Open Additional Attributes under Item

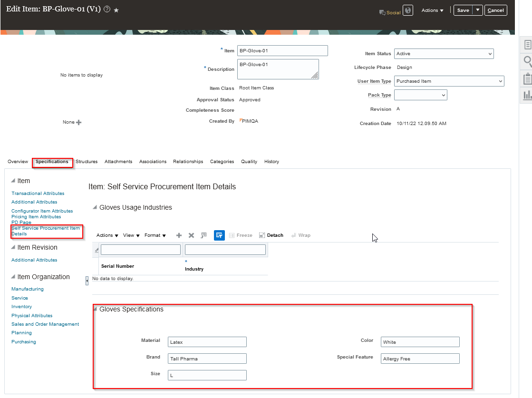point(34,202)
